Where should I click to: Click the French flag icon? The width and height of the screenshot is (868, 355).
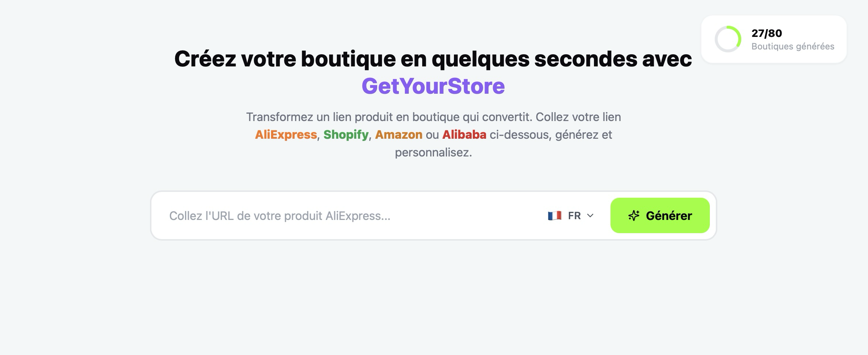pos(554,216)
